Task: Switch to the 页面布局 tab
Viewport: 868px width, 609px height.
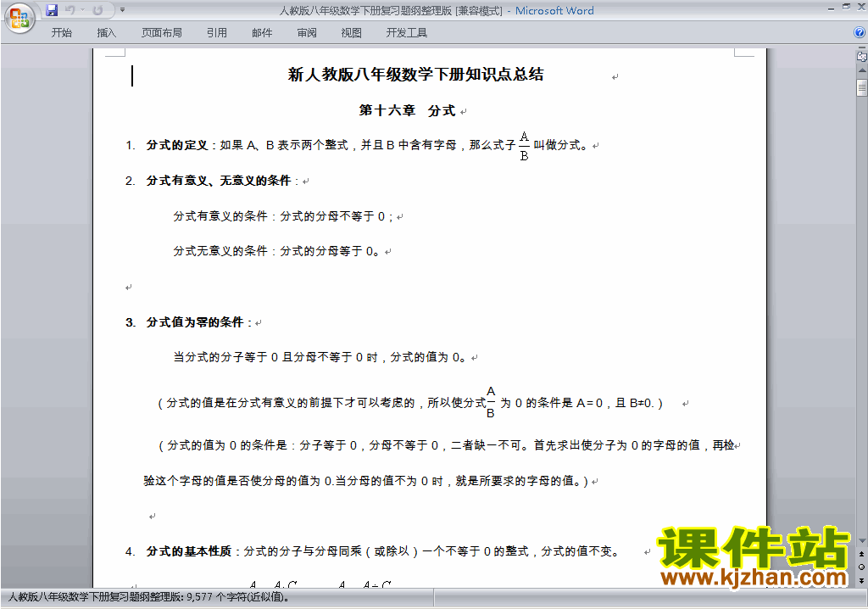Action: [162, 33]
